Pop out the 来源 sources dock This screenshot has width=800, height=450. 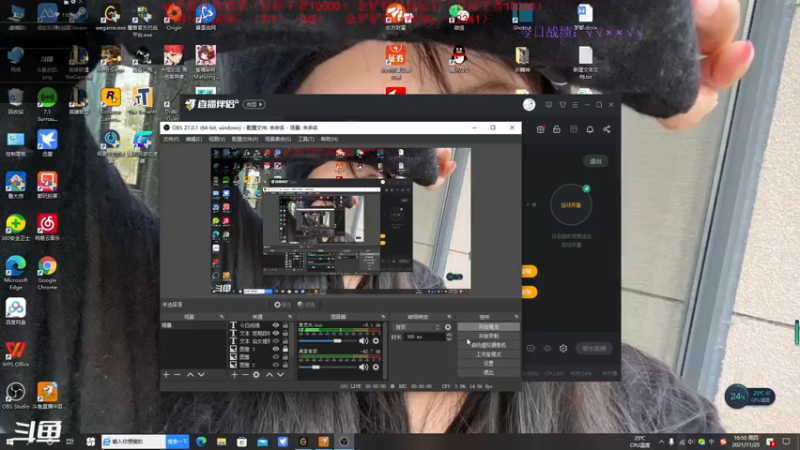[290, 317]
